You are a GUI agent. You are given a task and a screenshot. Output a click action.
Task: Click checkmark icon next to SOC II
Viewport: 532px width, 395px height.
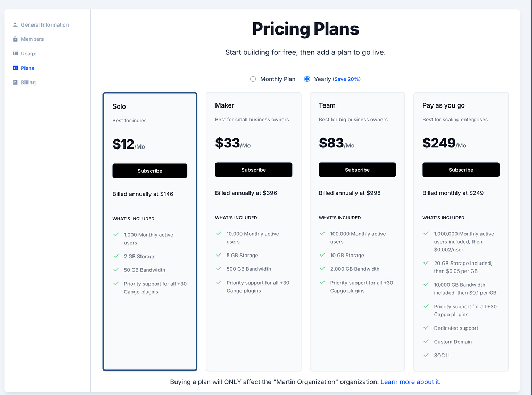(426, 355)
